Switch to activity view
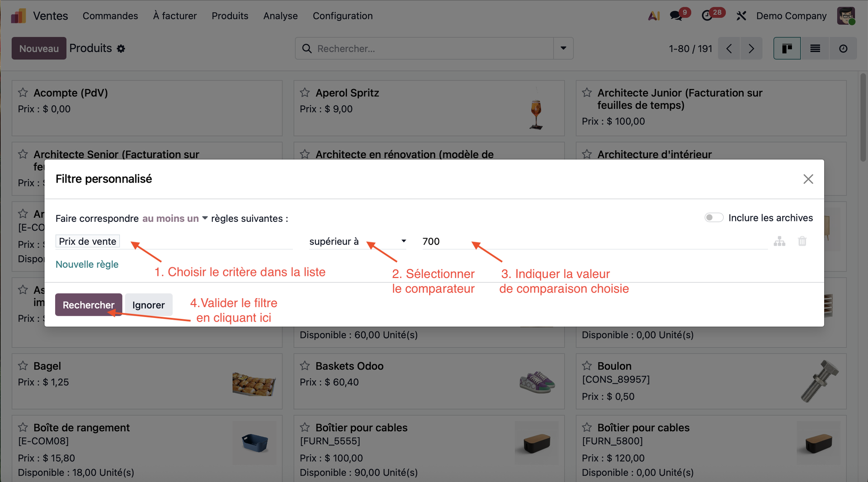Image resolution: width=868 pixels, height=482 pixels. click(x=843, y=48)
